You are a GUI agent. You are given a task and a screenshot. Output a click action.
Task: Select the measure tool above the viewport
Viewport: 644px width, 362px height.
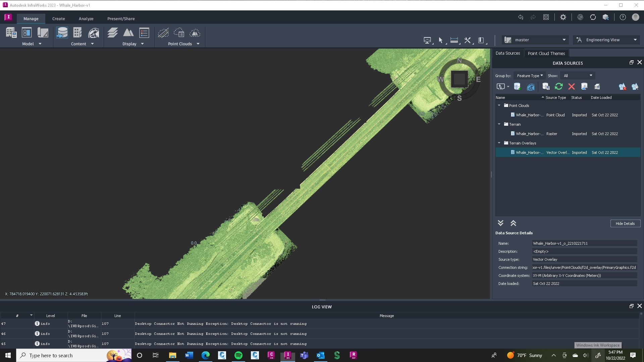454,40
